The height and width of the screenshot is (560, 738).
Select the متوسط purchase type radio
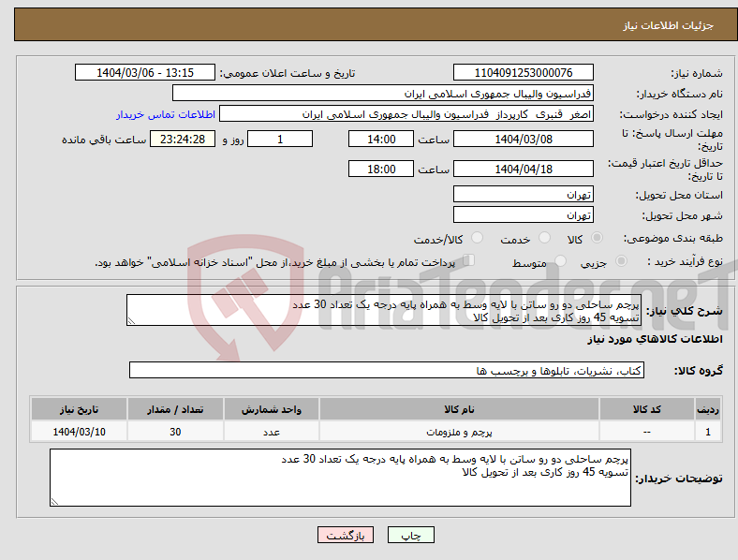pos(560,261)
